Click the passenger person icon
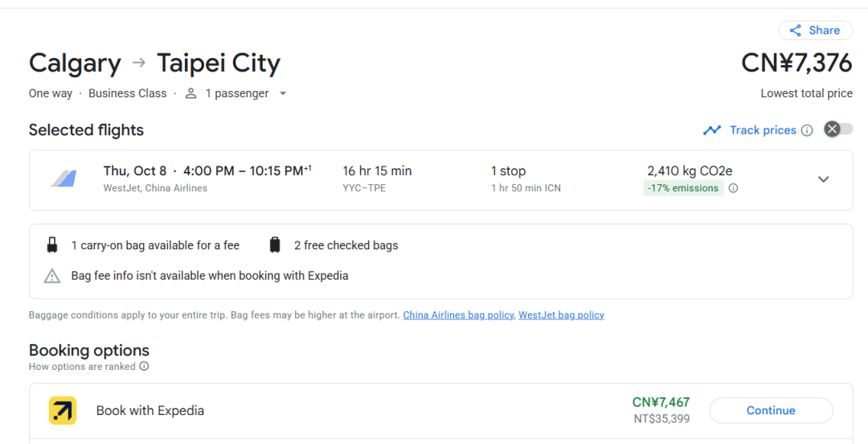 (x=191, y=93)
